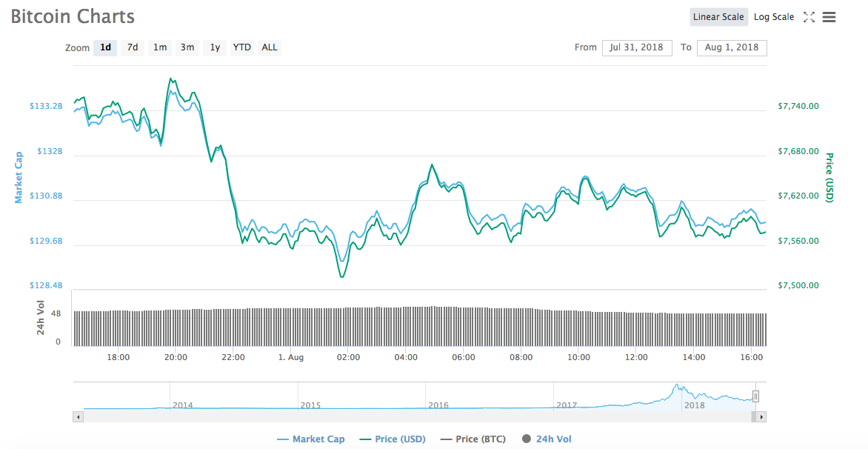Click the 06:00 time axis label
Image resolution: width=868 pixels, height=449 pixels.
(x=464, y=358)
